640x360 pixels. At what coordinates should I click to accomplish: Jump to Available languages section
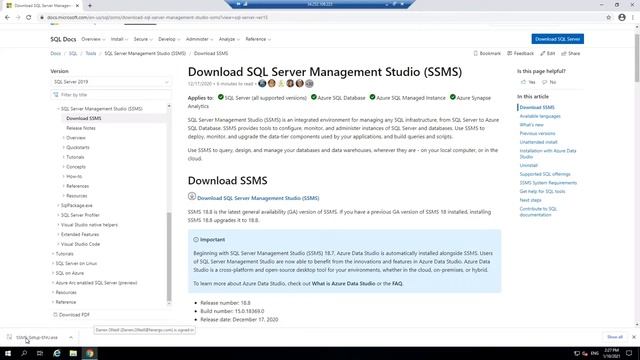(x=540, y=116)
